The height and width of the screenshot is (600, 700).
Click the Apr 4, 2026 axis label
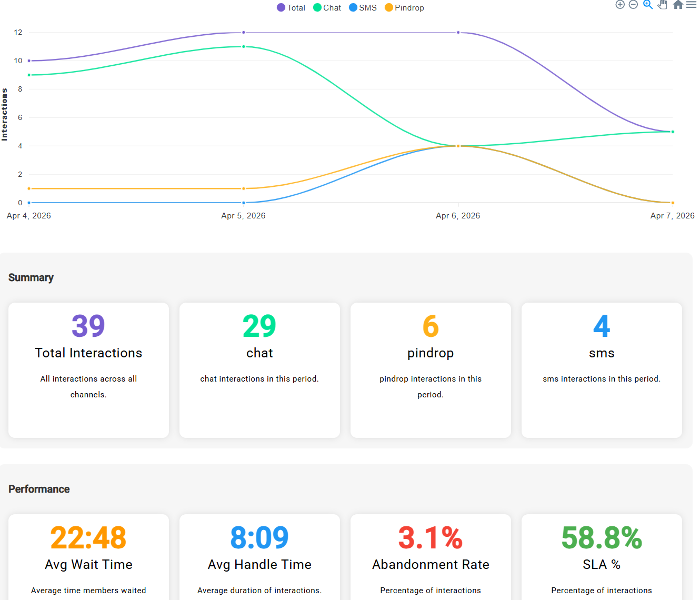pos(29,216)
